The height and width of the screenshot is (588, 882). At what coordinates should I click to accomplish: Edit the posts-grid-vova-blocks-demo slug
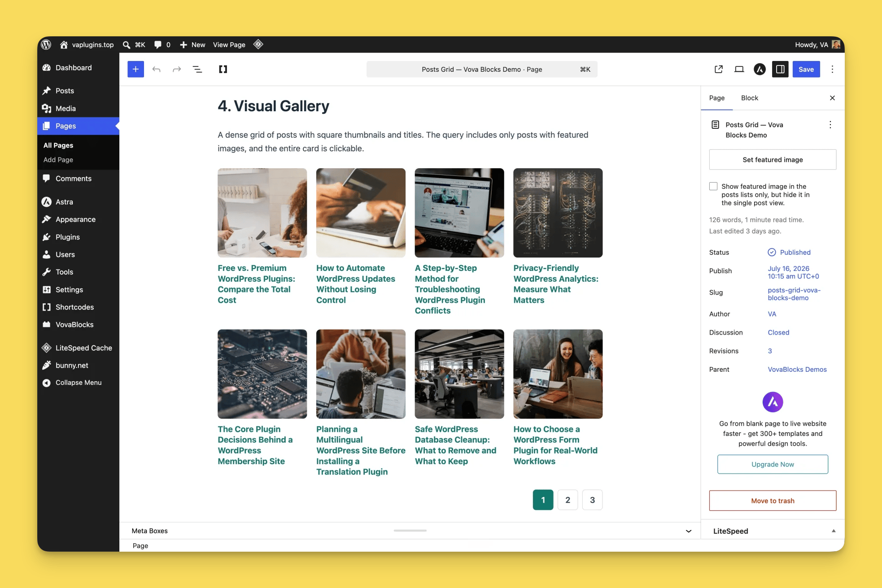pos(794,294)
